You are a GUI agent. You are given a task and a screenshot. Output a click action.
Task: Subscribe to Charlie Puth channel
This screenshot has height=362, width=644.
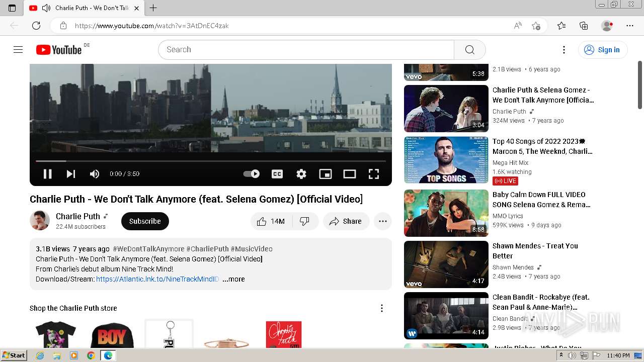(145, 221)
